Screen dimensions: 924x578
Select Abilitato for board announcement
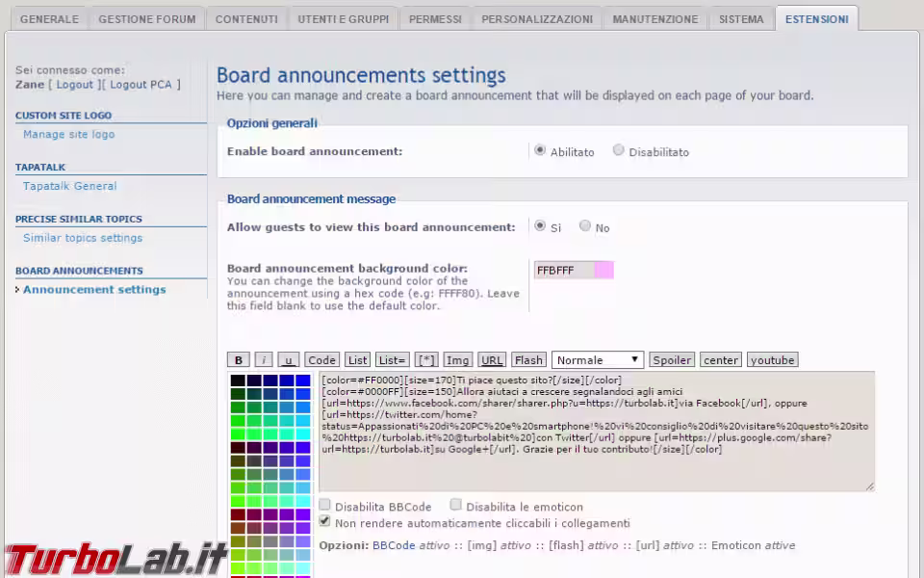pos(539,150)
